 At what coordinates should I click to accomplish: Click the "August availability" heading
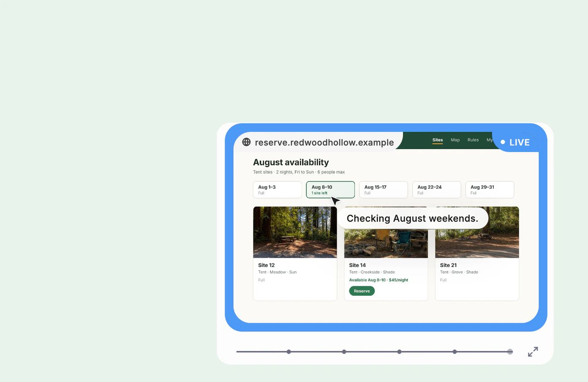291,162
